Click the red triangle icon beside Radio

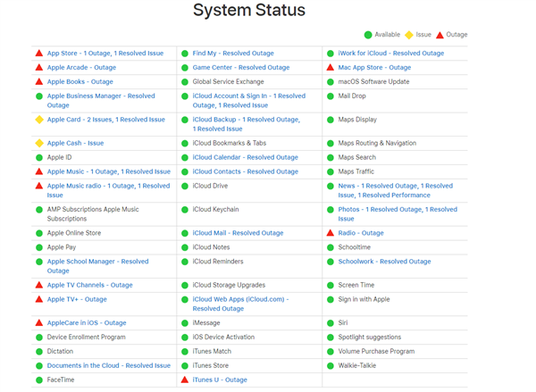coord(331,233)
